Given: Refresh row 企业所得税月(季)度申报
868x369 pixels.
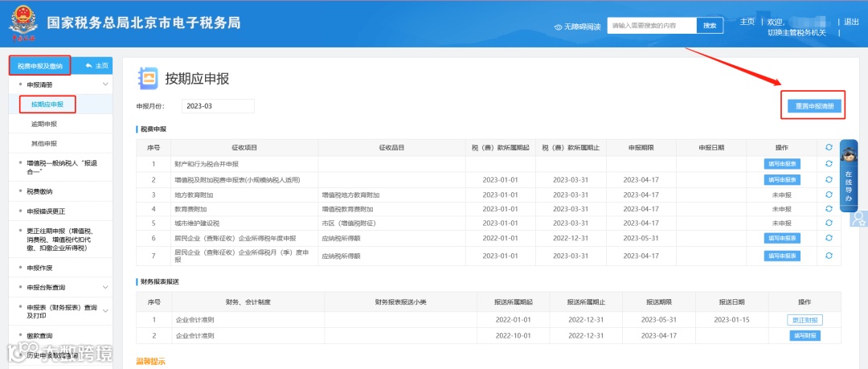Looking at the screenshot, I should tap(829, 256).
